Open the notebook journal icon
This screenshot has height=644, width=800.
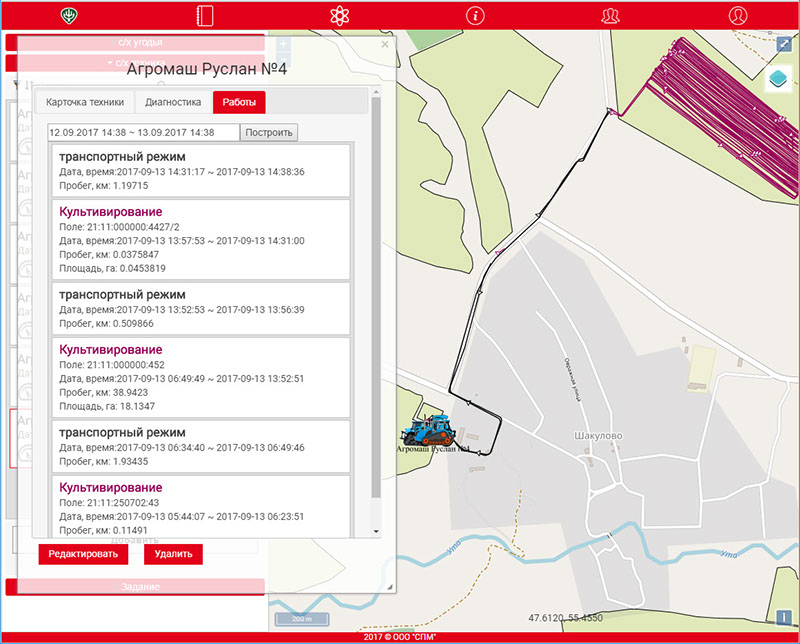point(205,15)
